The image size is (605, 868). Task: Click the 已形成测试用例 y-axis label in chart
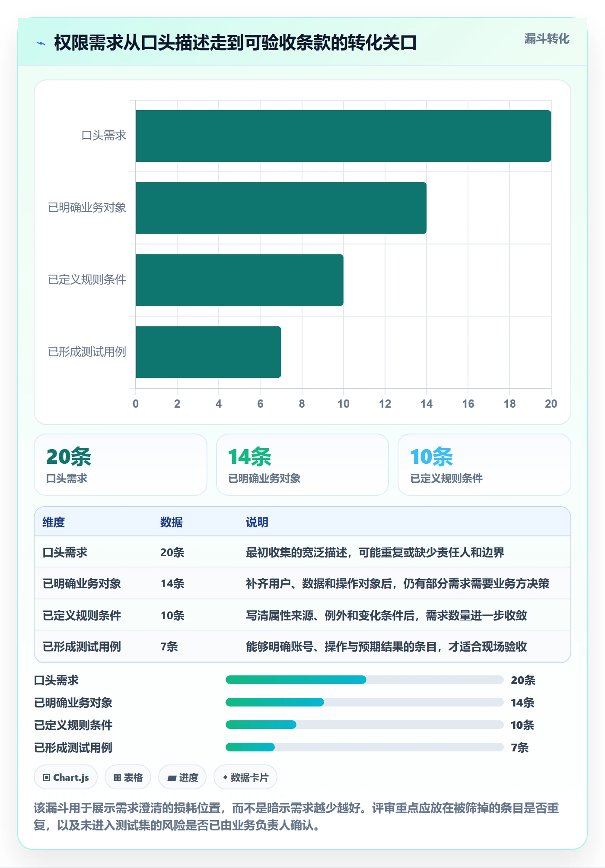click(87, 352)
